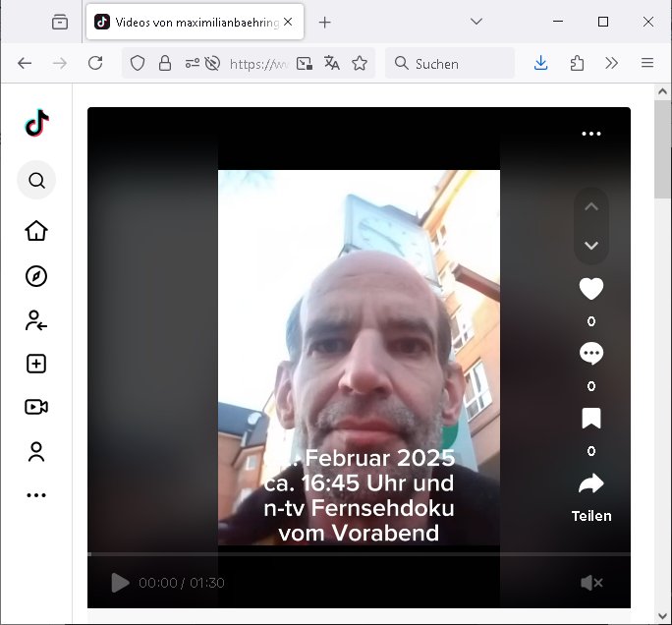Expand the sidebar more options dots
Screen dimensions: 672x625
36,495
